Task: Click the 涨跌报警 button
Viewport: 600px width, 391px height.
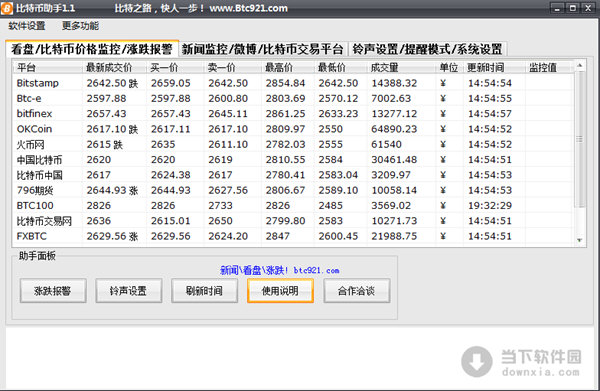Action: pyautogui.click(x=53, y=291)
